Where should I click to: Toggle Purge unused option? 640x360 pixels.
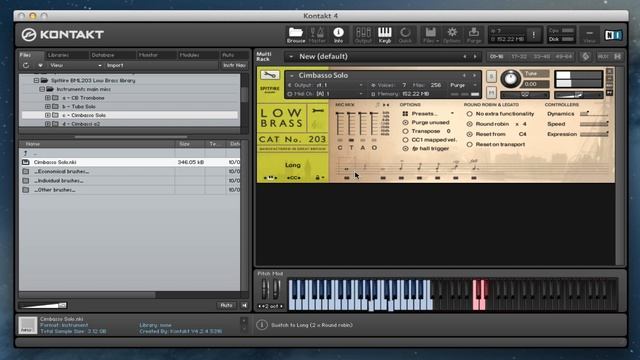(x=405, y=122)
